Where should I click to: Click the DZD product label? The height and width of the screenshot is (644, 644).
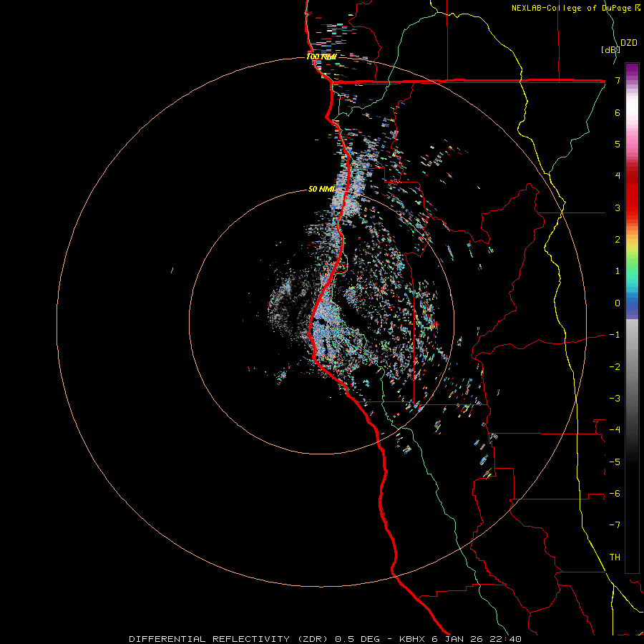pyautogui.click(x=629, y=43)
